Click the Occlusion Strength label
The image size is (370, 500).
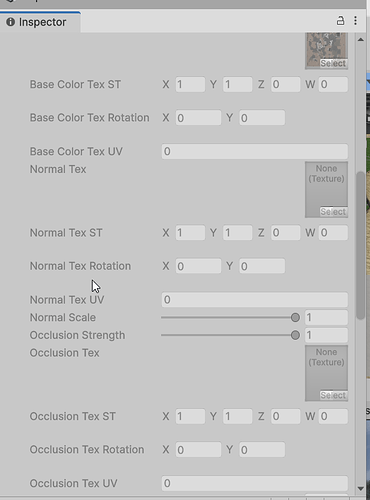tap(77, 335)
